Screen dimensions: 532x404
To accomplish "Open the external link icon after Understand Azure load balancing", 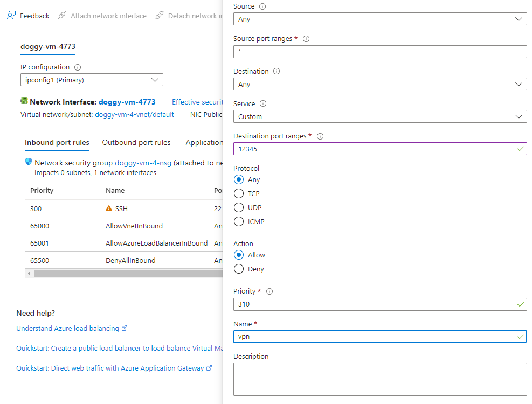I will click(124, 328).
